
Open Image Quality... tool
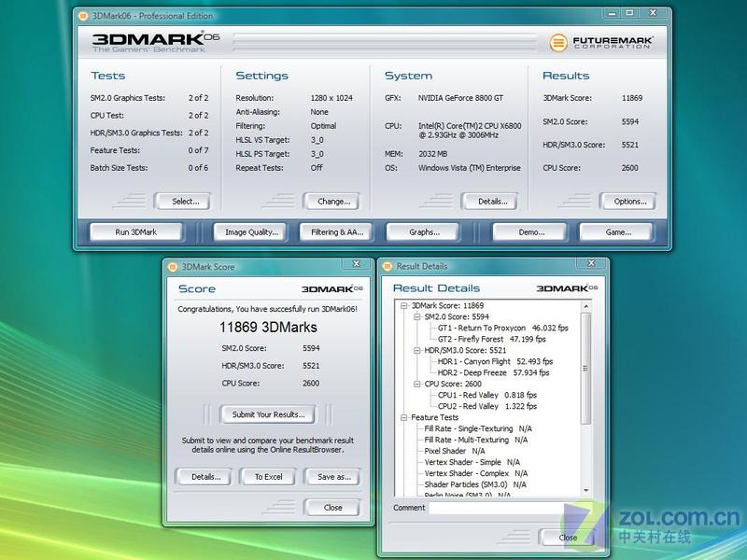pyautogui.click(x=250, y=232)
